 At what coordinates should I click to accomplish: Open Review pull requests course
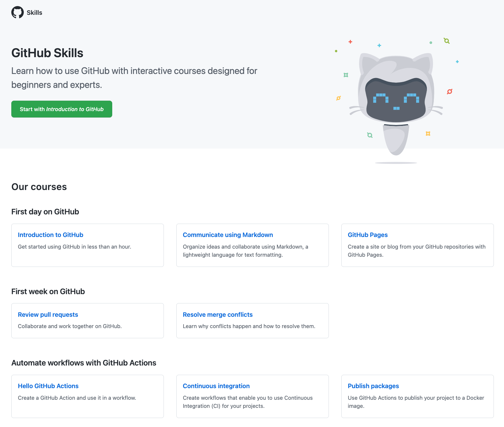48,315
